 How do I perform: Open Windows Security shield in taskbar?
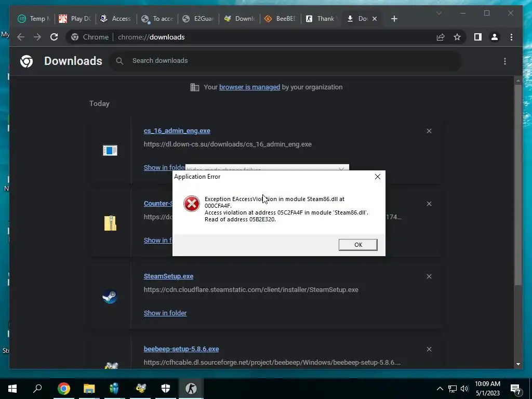[x=166, y=389]
